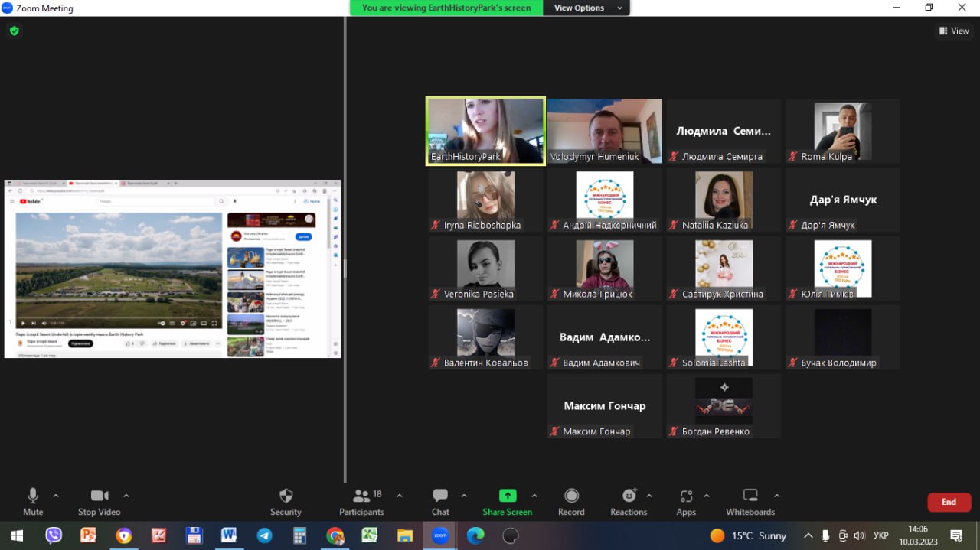The height and width of the screenshot is (550, 980).
Task: Click the green encryption shield icon
Action: (x=14, y=31)
